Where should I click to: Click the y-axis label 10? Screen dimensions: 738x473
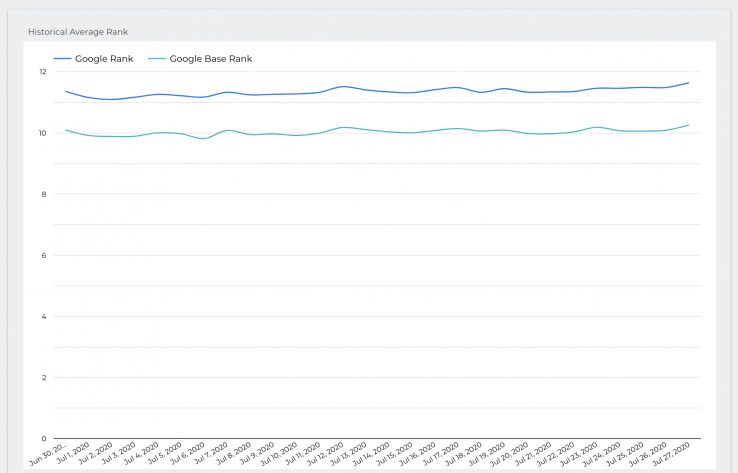[x=42, y=133]
